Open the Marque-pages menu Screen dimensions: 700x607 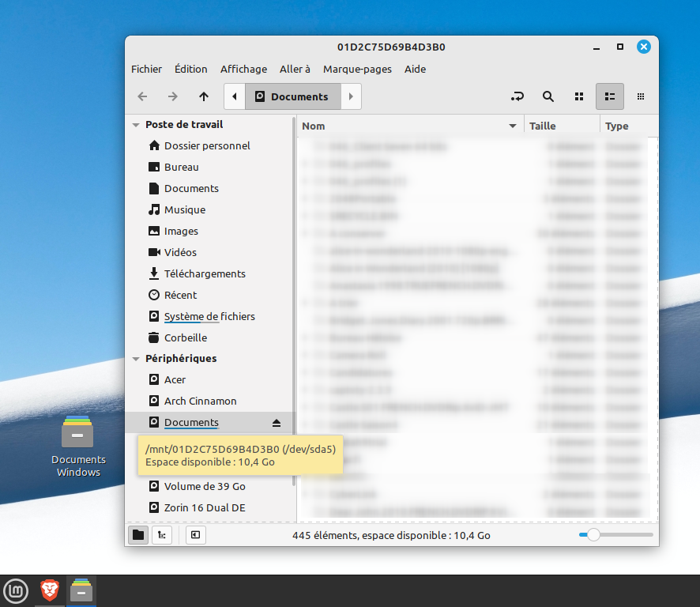pyautogui.click(x=357, y=69)
